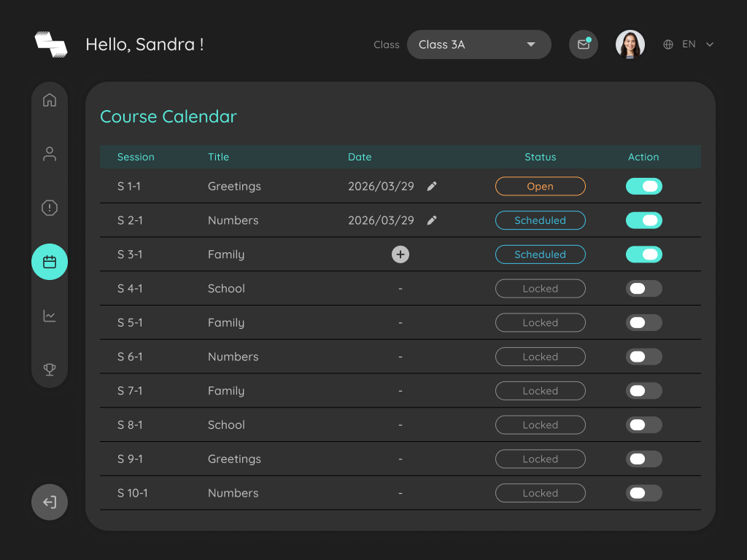Open the analytics chart sidebar icon
Viewport: 747px width, 560px height.
pos(50,316)
